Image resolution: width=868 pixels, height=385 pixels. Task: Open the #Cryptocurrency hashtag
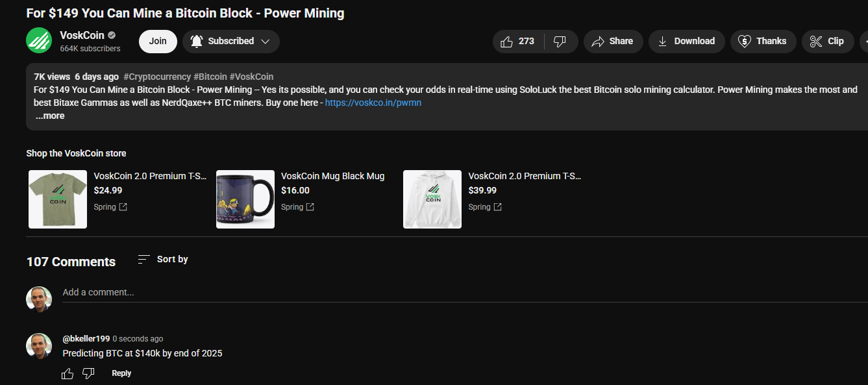pyautogui.click(x=157, y=77)
